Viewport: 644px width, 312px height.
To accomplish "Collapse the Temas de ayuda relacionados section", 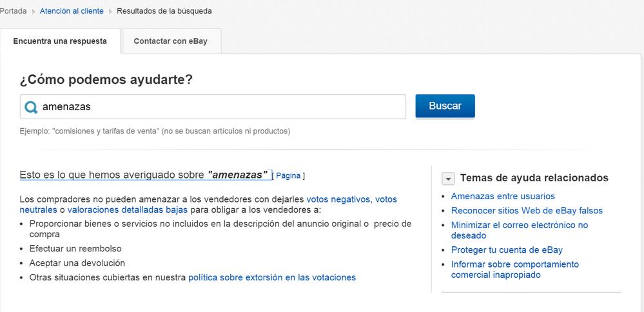I will coord(448,179).
